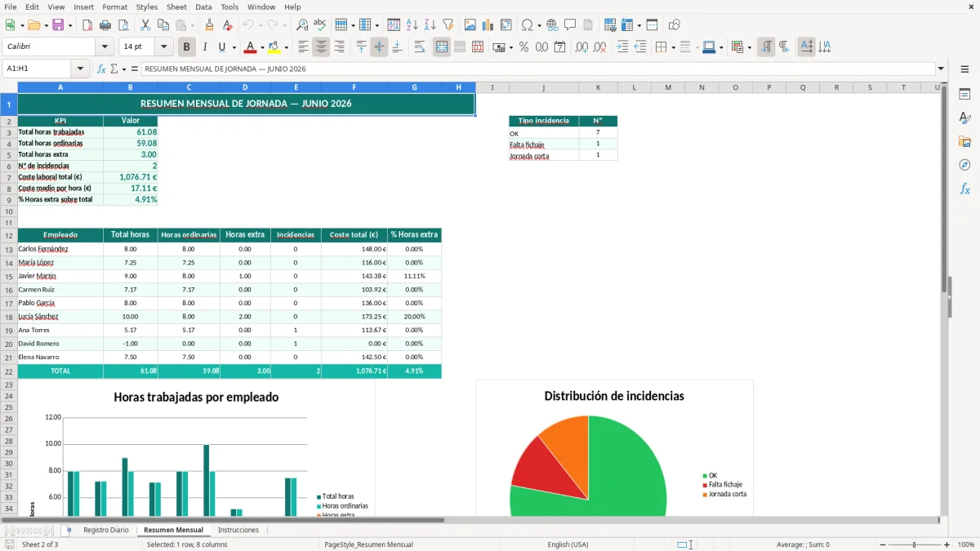
Task: Open the Font Size dropdown
Action: (164, 47)
